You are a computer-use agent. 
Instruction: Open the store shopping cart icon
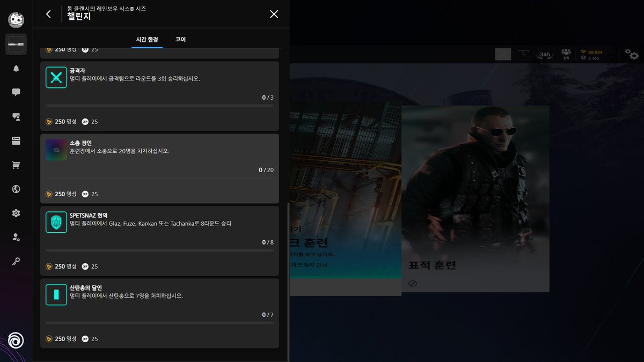pyautogui.click(x=16, y=165)
